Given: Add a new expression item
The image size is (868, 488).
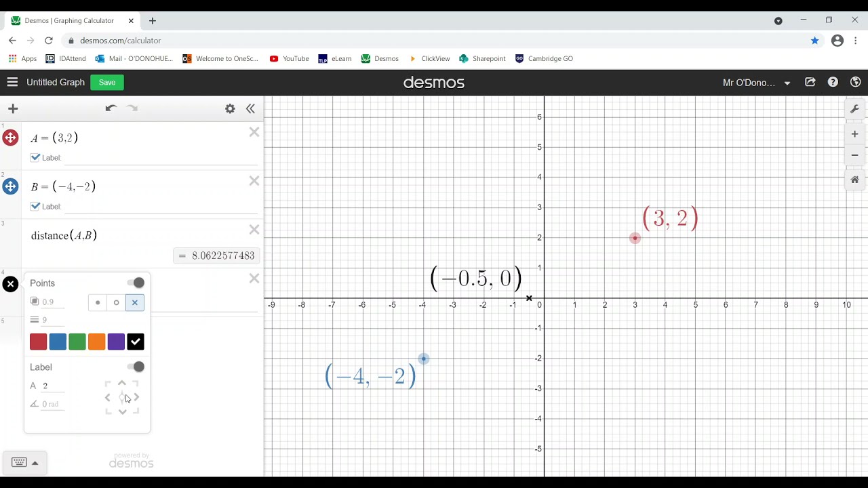Looking at the screenshot, I should 13,108.
